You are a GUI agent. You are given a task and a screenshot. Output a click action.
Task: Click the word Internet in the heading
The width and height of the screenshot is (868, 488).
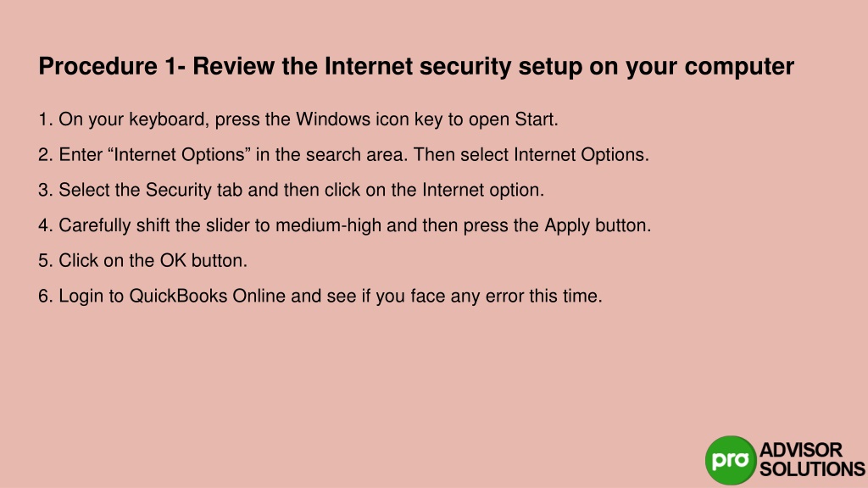(x=368, y=66)
